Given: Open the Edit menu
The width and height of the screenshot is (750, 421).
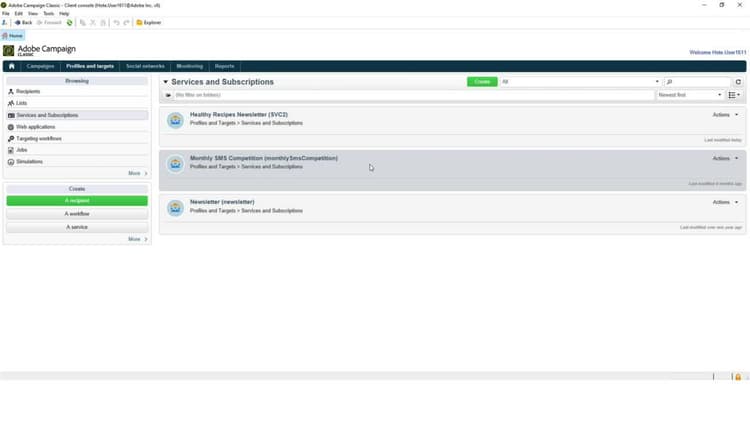Looking at the screenshot, I should coord(19,13).
